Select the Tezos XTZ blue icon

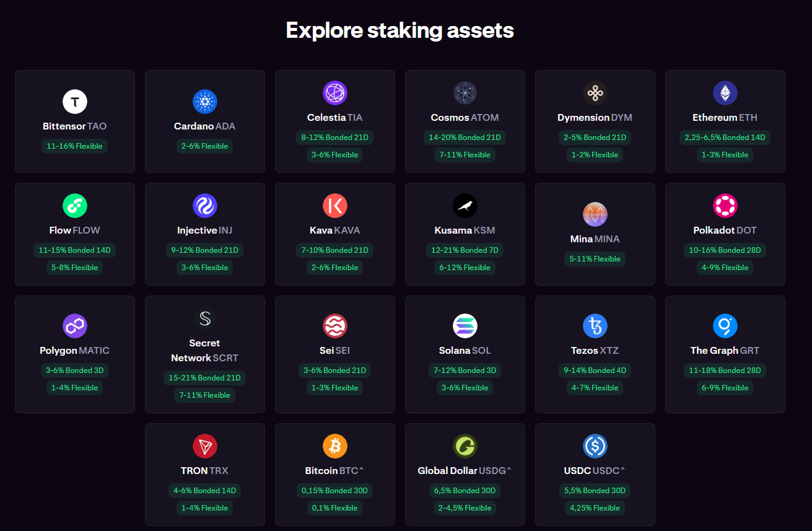(595, 326)
